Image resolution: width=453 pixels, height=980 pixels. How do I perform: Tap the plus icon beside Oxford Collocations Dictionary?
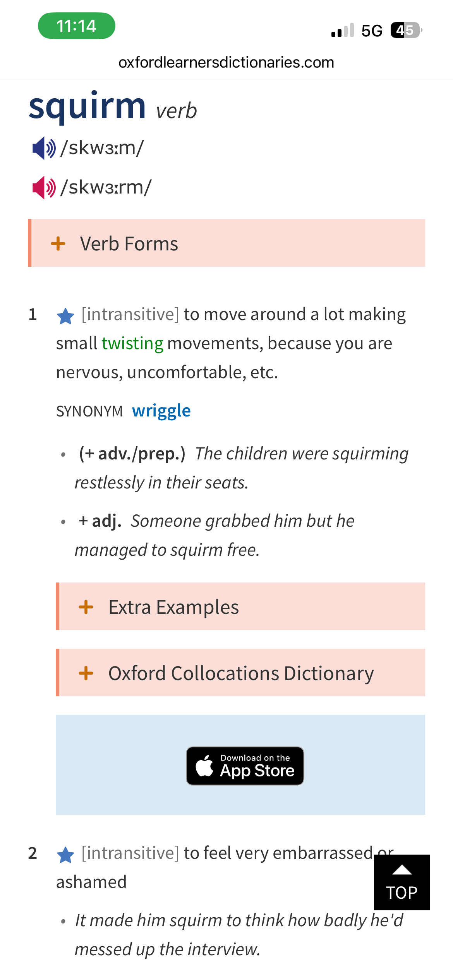point(86,673)
